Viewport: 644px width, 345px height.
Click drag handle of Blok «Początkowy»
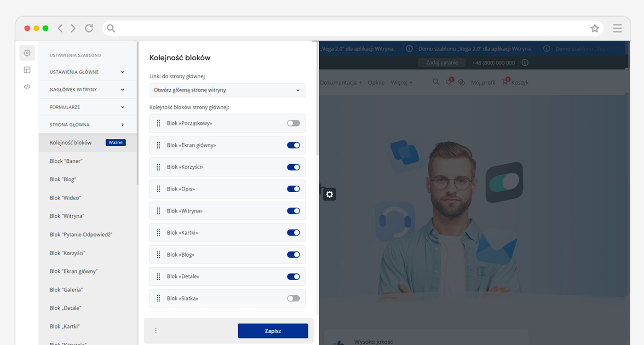coord(158,123)
